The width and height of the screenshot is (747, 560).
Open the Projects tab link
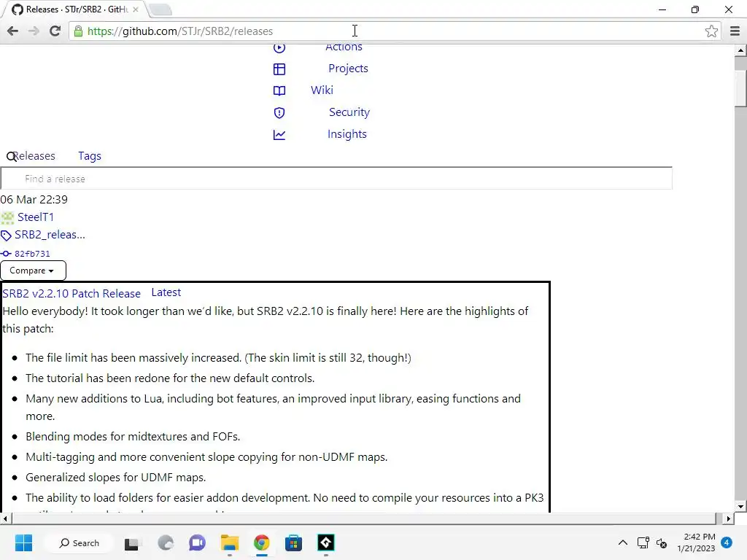(x=348, y=69)
